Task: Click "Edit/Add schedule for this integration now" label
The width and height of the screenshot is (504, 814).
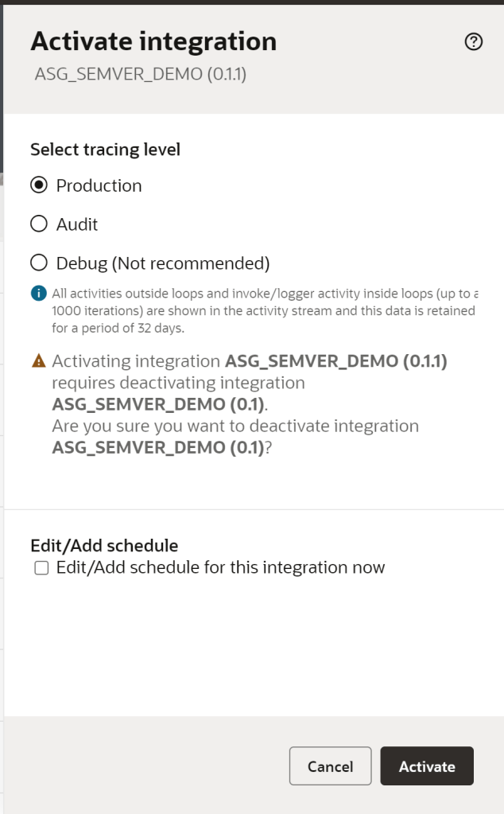Action: point(220,568)
